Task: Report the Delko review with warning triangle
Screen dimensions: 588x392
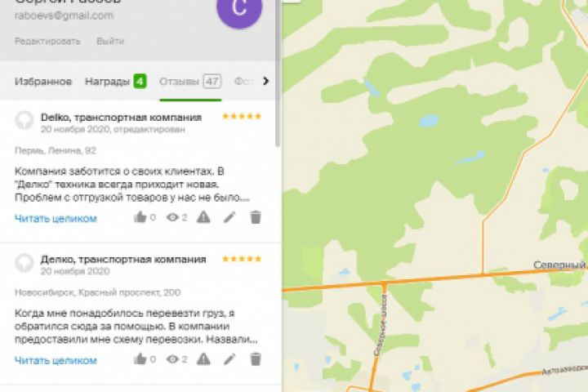Action: tap(203, 216)
